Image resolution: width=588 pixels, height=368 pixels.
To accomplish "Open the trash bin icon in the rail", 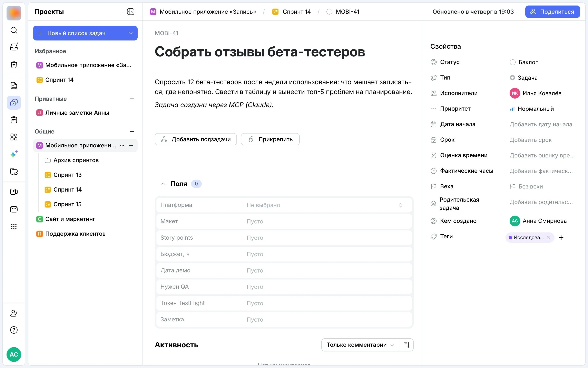I will [14, 64].
